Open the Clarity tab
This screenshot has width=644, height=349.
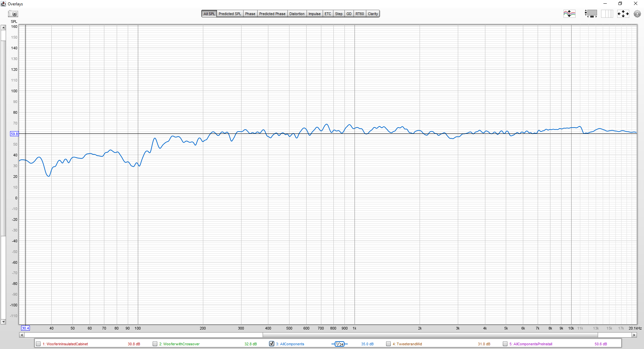(373, 14)
